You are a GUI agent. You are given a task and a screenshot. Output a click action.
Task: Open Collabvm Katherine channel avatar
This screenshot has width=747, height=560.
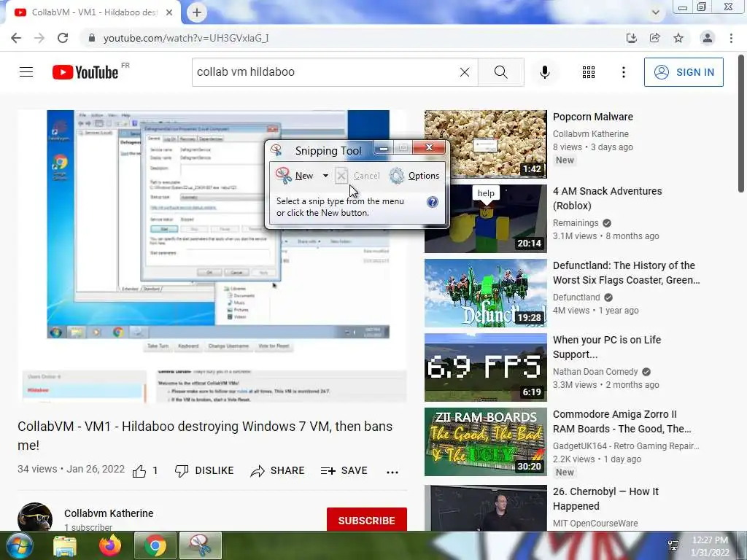pyautogui.click(x=35, y=518)
